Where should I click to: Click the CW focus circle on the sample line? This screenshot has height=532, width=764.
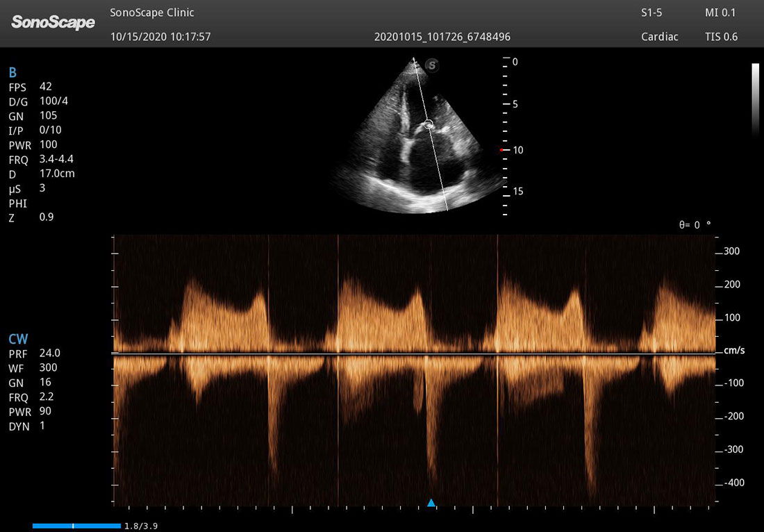coord(429,124)
